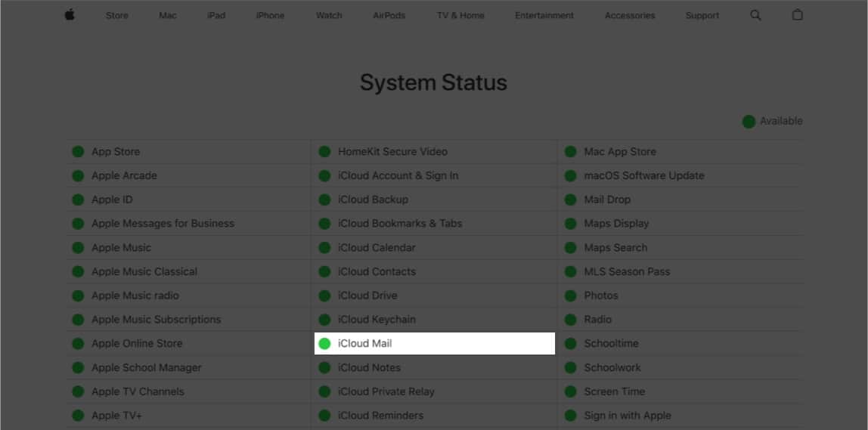868x430 pixels.
Task: Go to the Support menu item
Action: click(702, 15)
